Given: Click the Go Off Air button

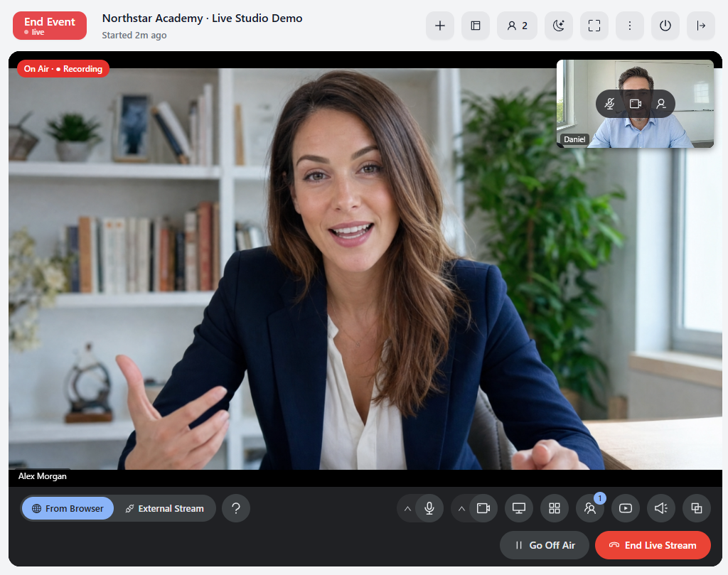Looking at the screenshot, I should coord(545,545).
